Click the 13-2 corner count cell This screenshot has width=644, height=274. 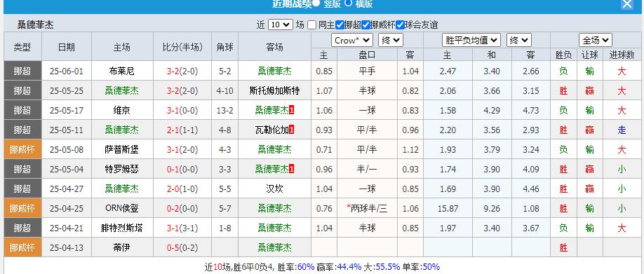tap(224, 110)
